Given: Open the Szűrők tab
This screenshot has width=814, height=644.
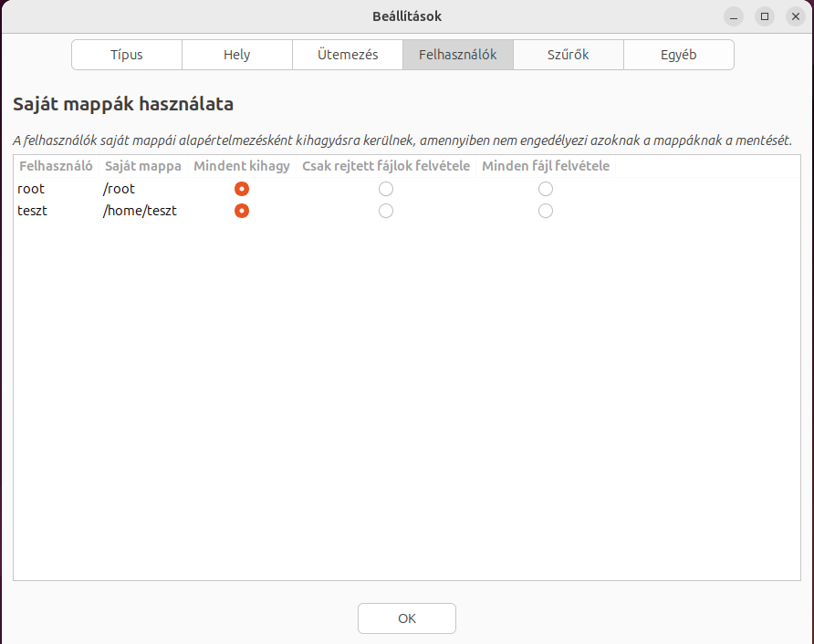Looking at the screenshot, I should [x=569, y=55].
